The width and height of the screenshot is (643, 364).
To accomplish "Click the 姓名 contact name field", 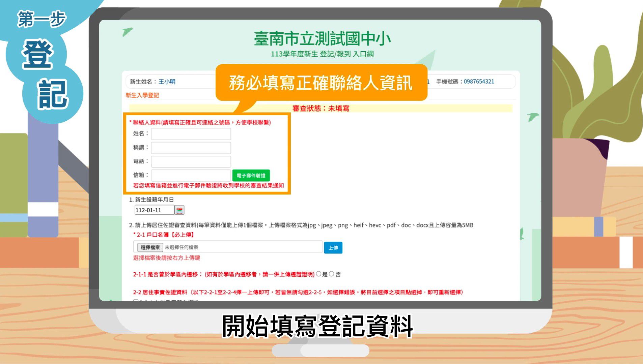I will pos(191,134).
